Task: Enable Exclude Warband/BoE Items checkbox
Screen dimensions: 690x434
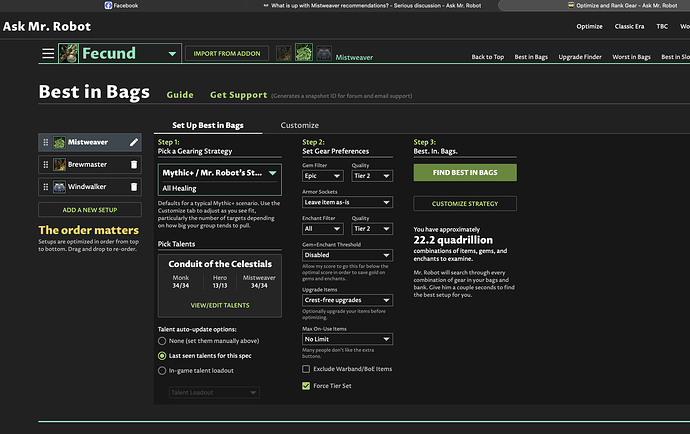Action: [306, 369]
